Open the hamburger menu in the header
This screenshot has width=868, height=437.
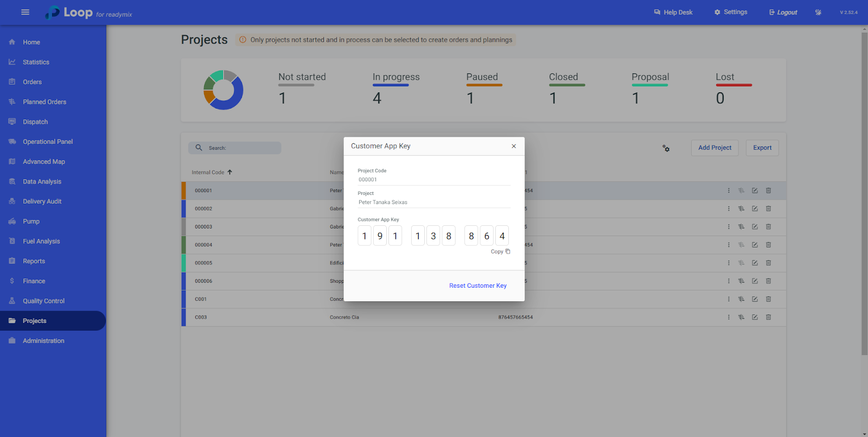25,12
